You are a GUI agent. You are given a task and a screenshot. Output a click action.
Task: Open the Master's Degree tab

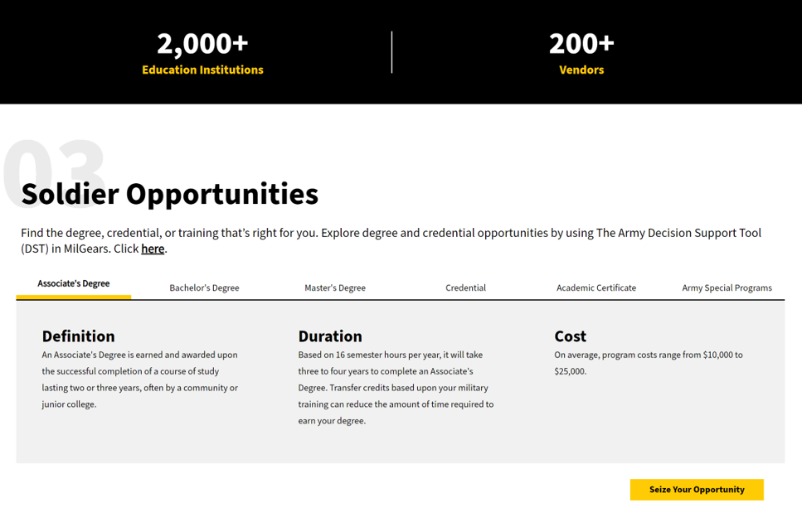pos(335,288)
